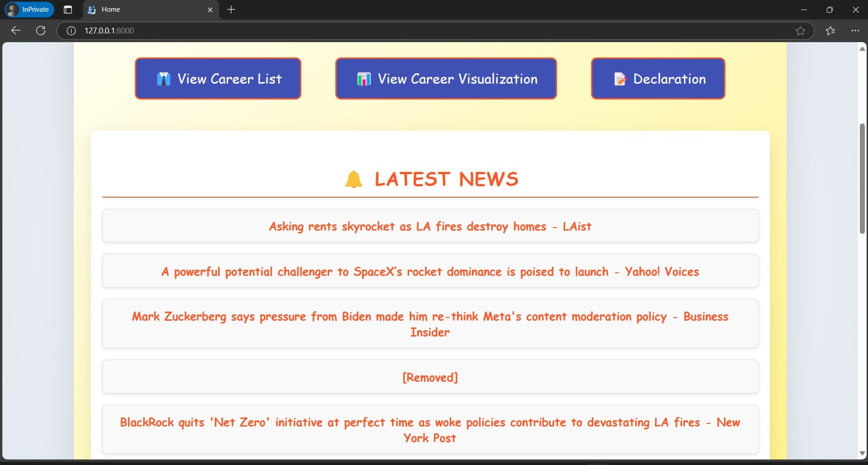This screenshot has width=868, height=465.
Task: Open View Career Visualization button
Action: [446, 79]
